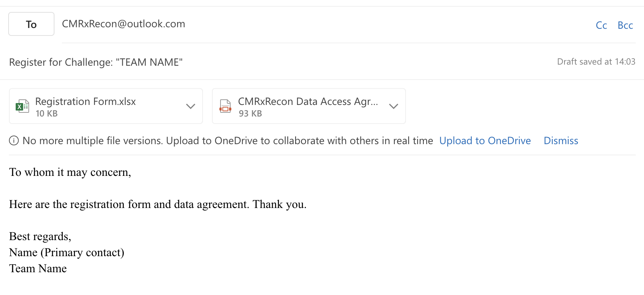
Task: Open the CMRxRecon Data Access attachment dropdown arrow
Action: (x=394, y=106)
